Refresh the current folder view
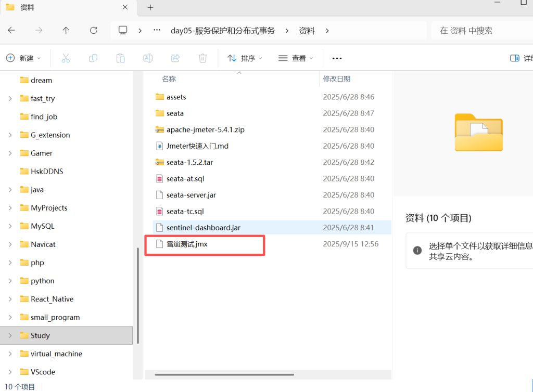 (94, 31)
